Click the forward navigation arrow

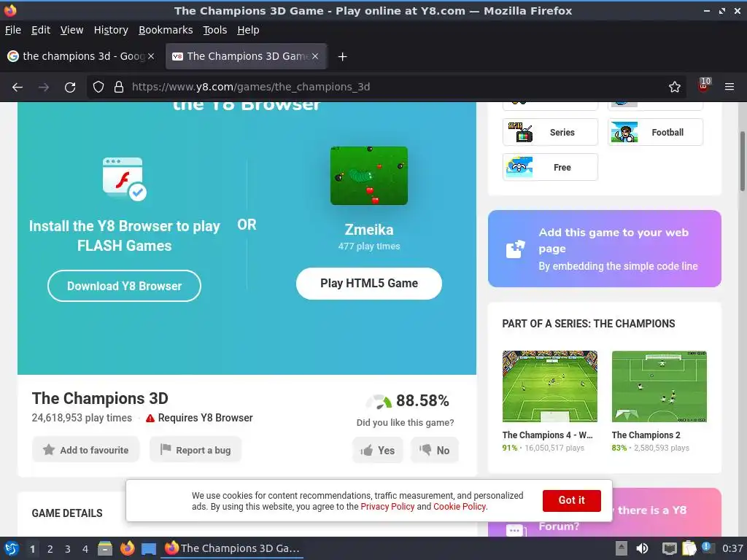pyautogui.click(x=44, y=87)
